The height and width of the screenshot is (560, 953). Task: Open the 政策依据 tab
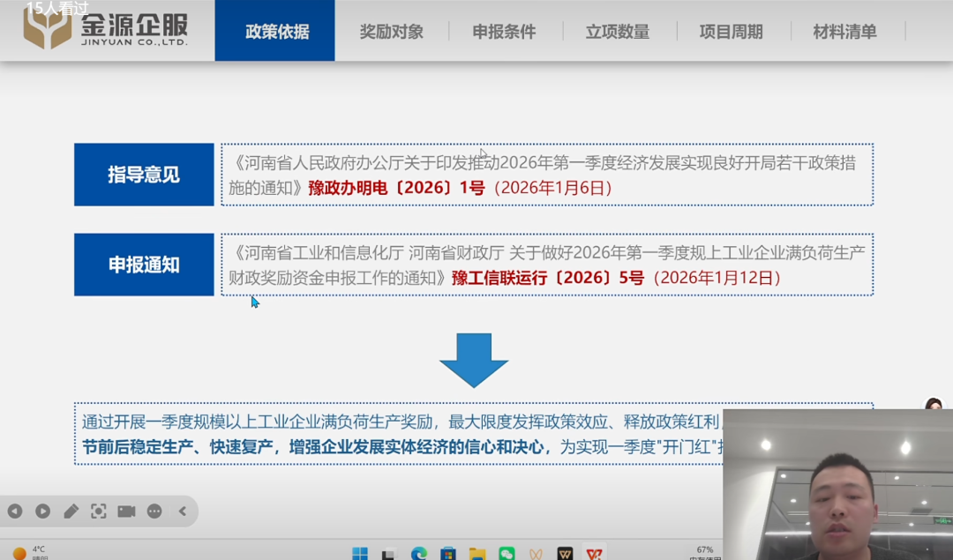tap(276, 32)
